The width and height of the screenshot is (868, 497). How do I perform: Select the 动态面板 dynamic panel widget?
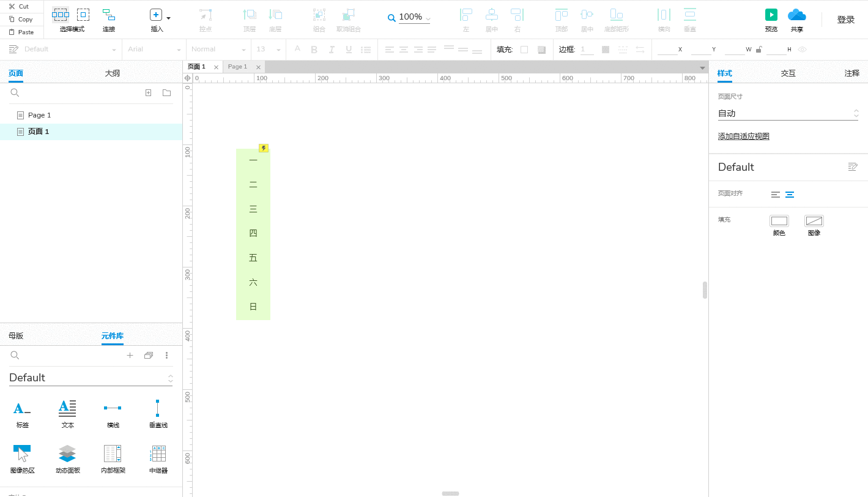(68, 459)
